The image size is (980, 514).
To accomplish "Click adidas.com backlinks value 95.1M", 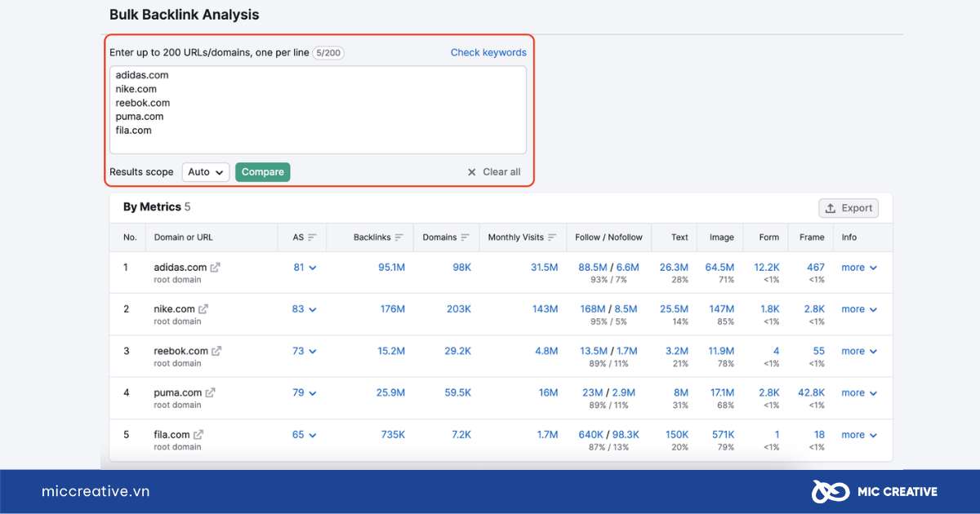I will 391,267.
